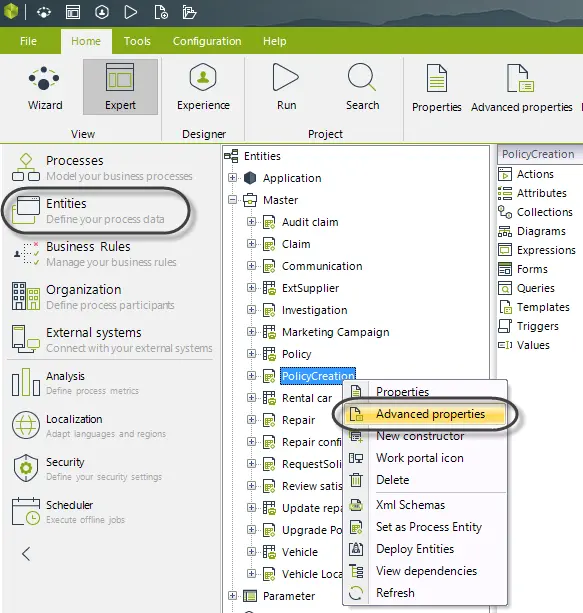Viewport: 583px width, 613px height.
Task: Open the Wizard view
Action: pos(45,88)
